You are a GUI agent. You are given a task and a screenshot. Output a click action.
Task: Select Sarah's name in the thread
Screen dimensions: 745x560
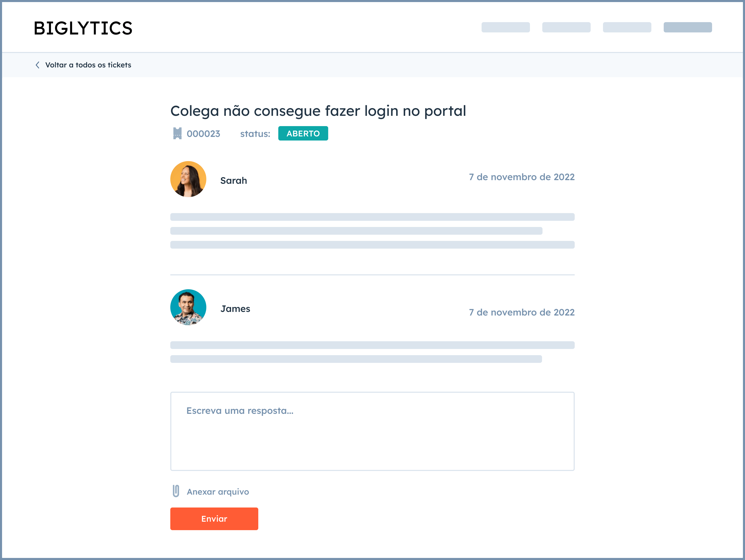click(234, 180)
